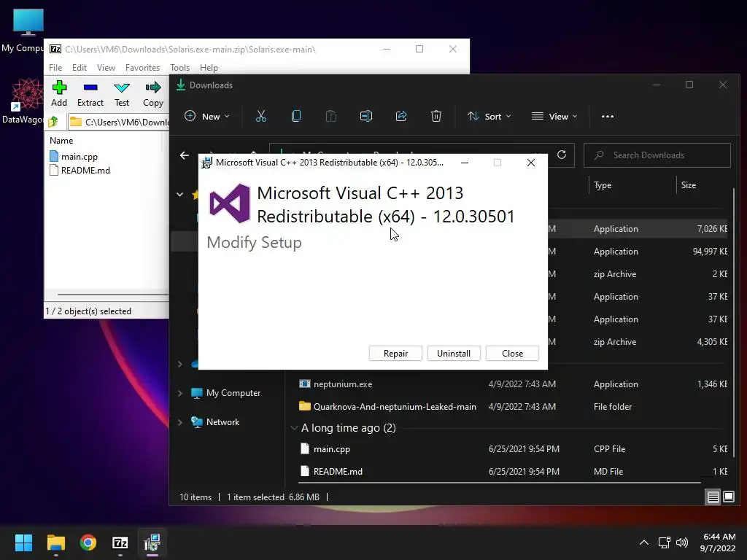Click the Test icon in 7-Zip
The width and height of the screenshot is (747, 560).
point(122,93)
